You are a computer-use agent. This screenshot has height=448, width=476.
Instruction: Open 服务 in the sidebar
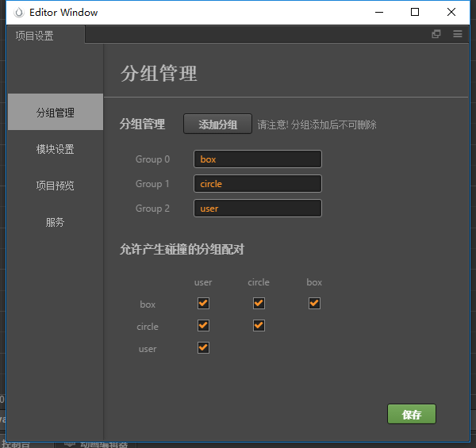(56, 222)
